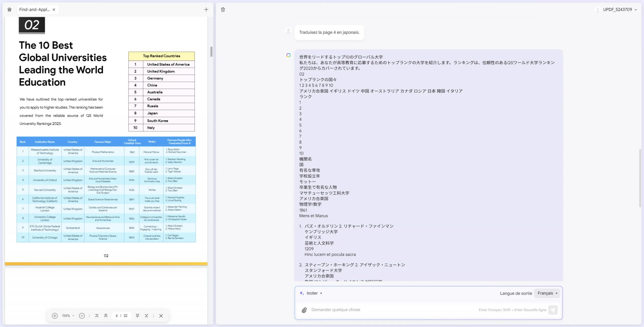The image size is (644, 327).
Task: Open a new tab with plus icon
Action: [206, 10]
